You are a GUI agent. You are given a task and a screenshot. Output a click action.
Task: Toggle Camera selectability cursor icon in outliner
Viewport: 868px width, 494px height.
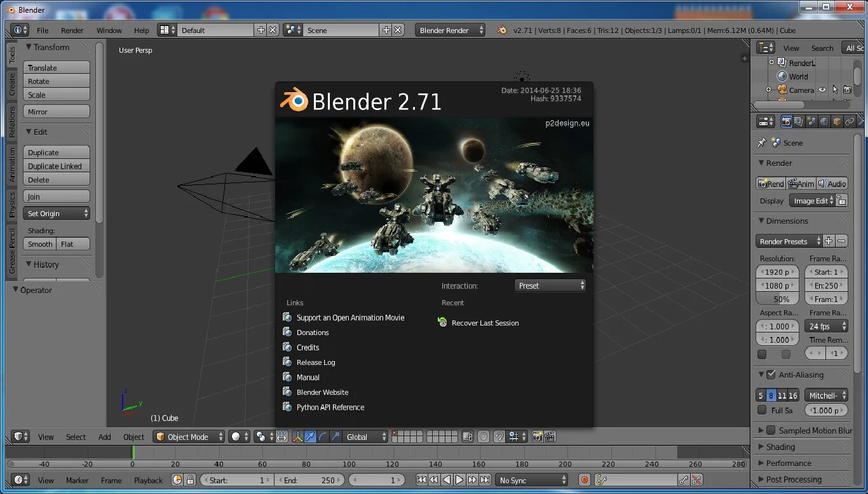835,90
